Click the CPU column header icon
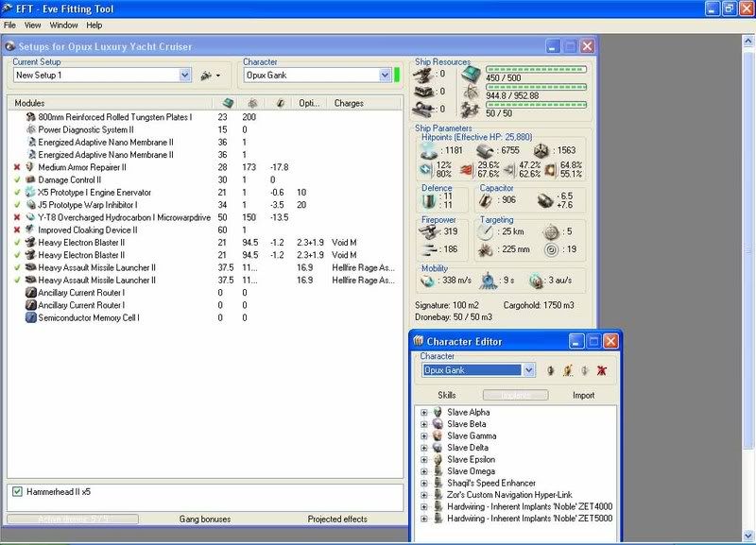This screenshot has width=756, height=545. click(x=227, y=103)
